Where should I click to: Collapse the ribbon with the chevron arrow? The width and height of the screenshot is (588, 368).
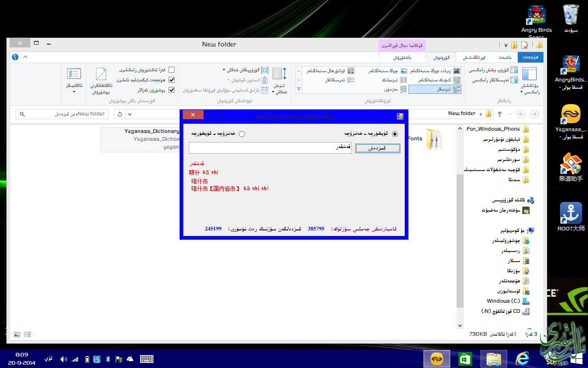click(25, 57)
